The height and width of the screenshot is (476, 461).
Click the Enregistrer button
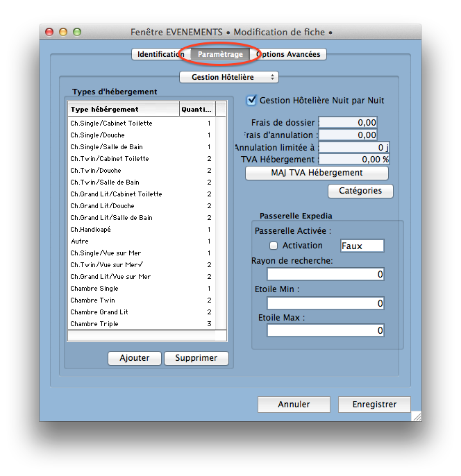click(374, 405)
